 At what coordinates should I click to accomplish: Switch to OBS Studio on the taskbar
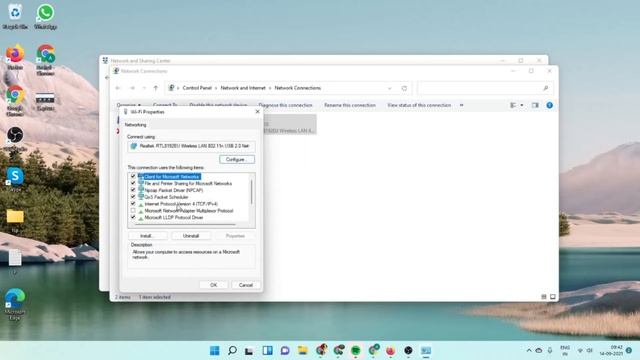coord(408,350)
